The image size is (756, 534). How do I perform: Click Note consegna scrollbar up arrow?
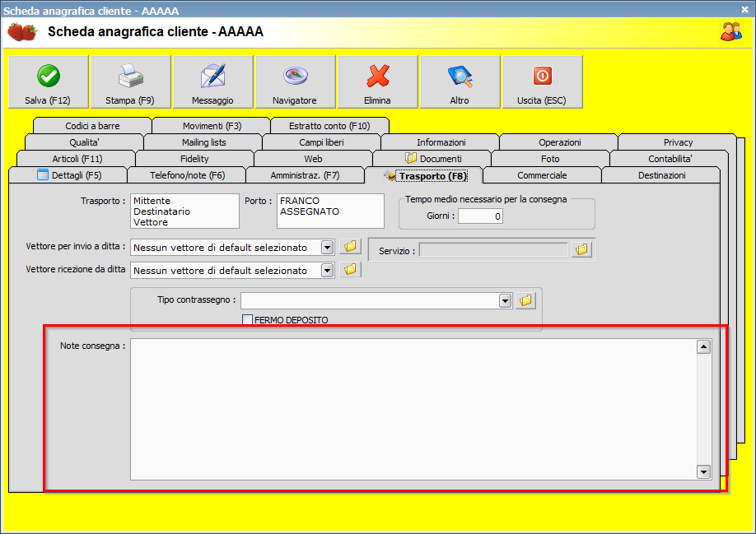point(703,346)
